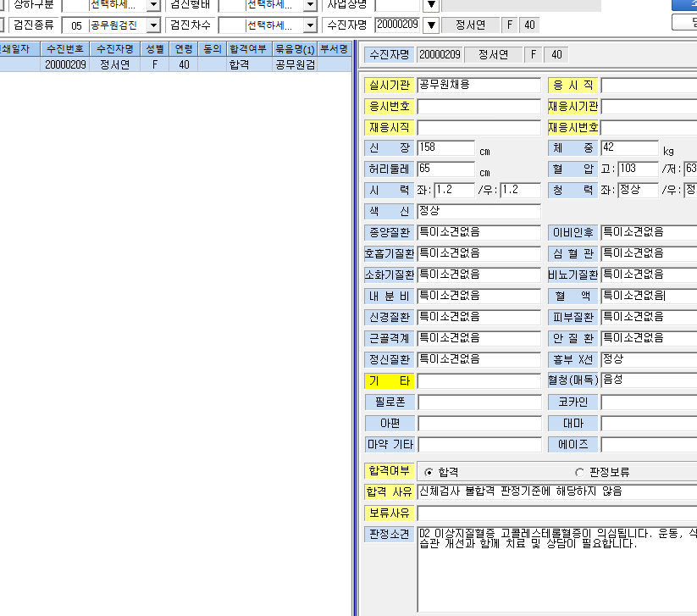The width and height of the screenshot is (697, 616).
Task: Open the 사업장명 dropdown arrow
Action: pos(431,5)
